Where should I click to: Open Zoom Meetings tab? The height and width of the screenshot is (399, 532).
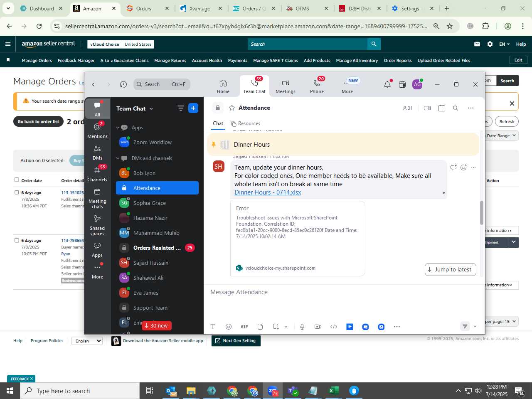pos(286,86)
